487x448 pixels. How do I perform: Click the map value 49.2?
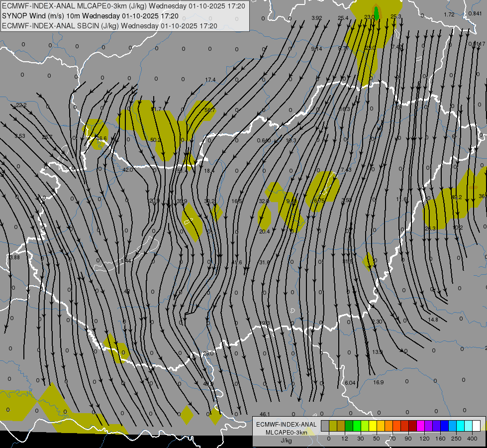pos(457,197)
